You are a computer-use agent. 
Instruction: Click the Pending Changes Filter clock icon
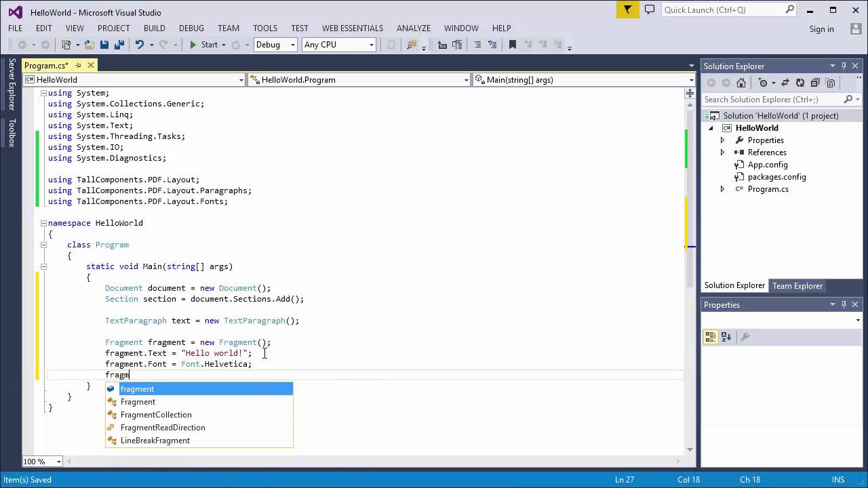tap(763, 83)
